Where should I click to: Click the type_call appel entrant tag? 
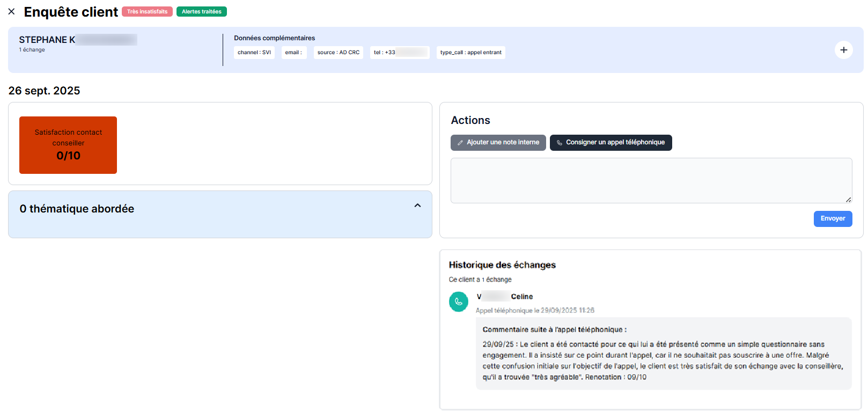470,53
